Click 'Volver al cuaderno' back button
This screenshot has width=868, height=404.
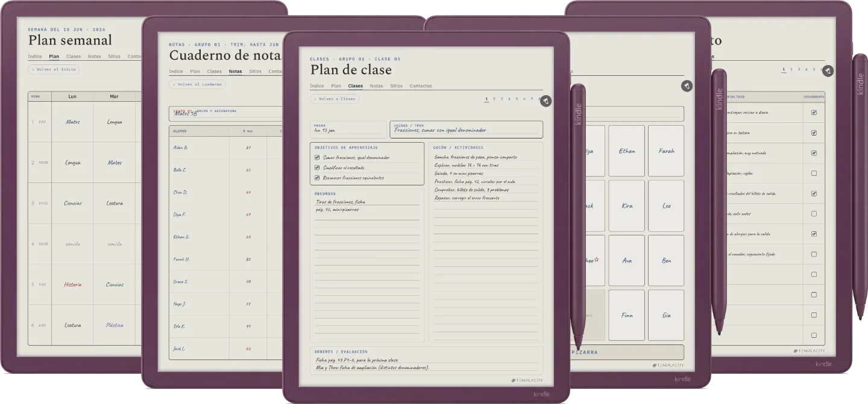(x=197, y=84)
